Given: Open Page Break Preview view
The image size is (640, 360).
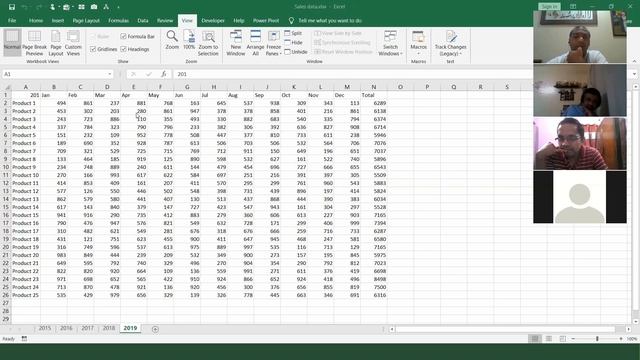Looking at the screenshot, I should click(34, 43).
